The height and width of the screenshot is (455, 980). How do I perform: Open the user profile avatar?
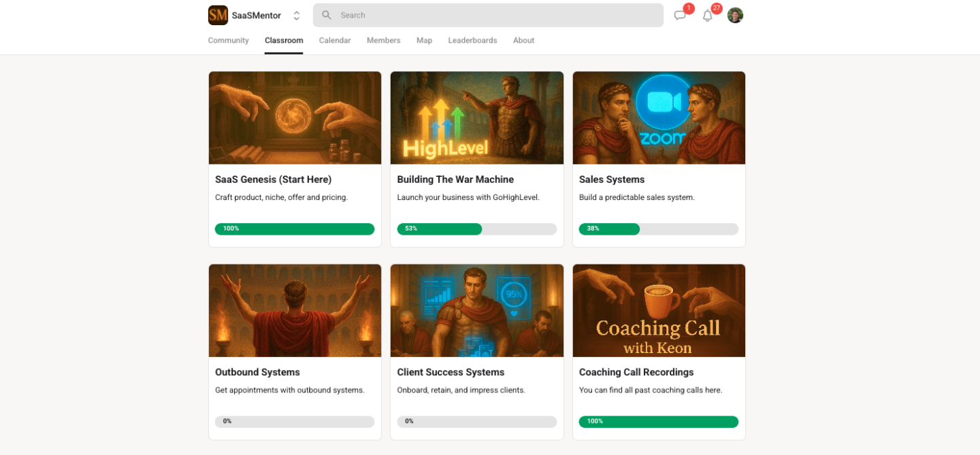click(x=735, y=15)
